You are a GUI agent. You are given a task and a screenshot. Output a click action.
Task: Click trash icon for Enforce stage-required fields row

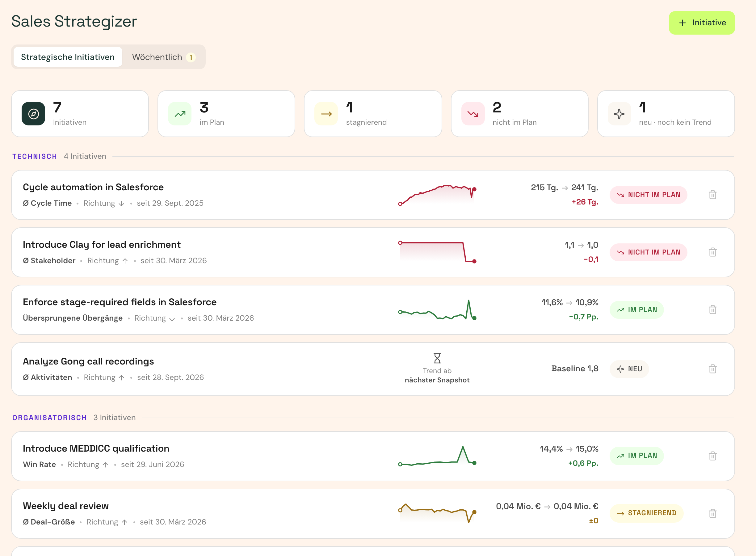[712, 310]
